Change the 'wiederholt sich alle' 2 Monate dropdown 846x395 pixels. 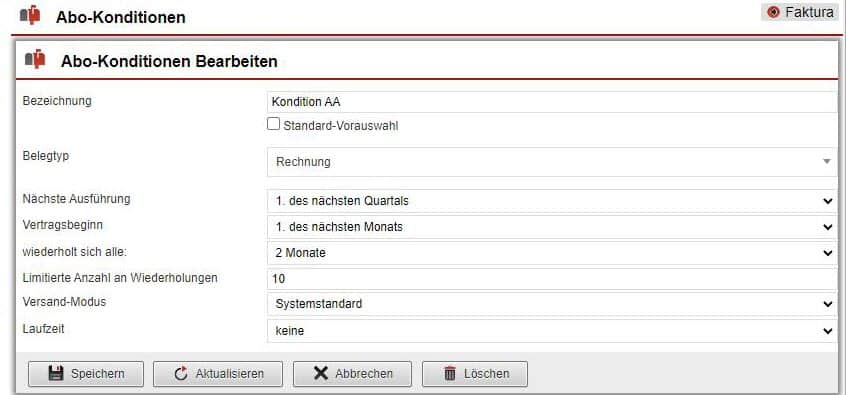coord(551,253)
